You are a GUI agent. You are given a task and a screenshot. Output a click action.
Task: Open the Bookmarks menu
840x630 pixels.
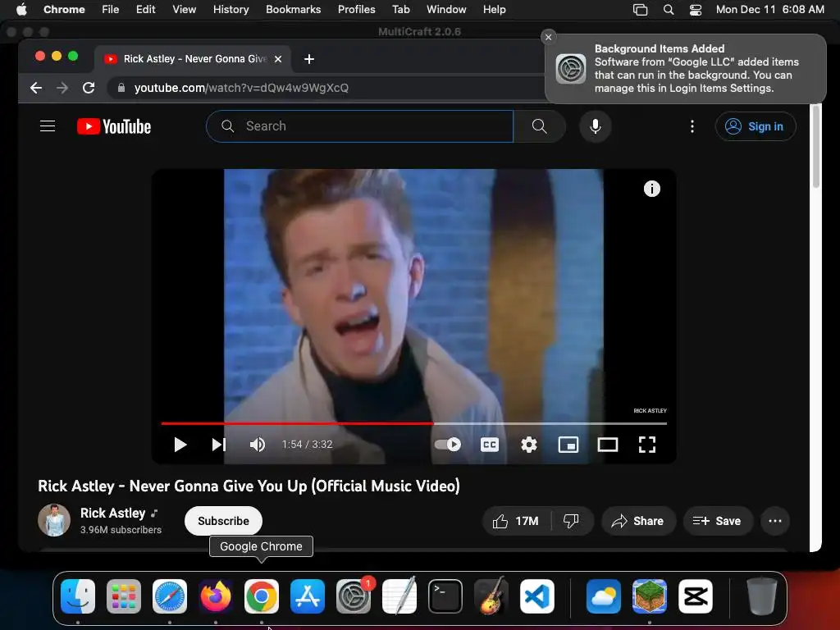(x=293, y=10)
